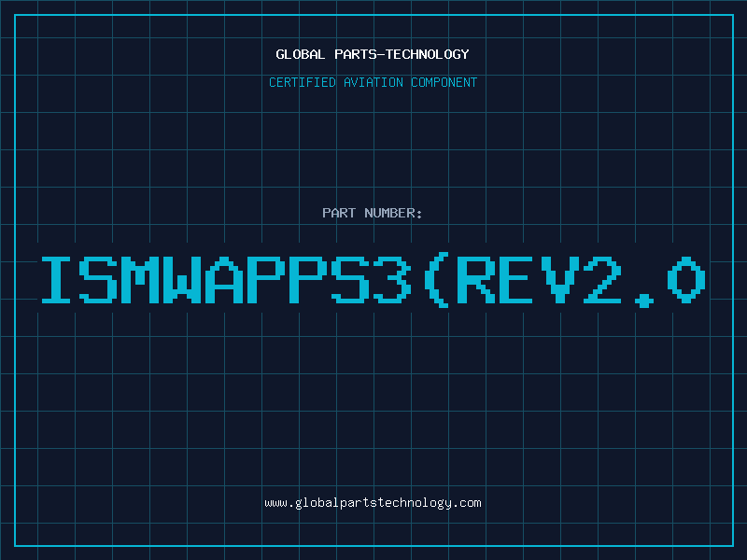
Task: Click the letter W in the part number
Action: coord(182,280)
